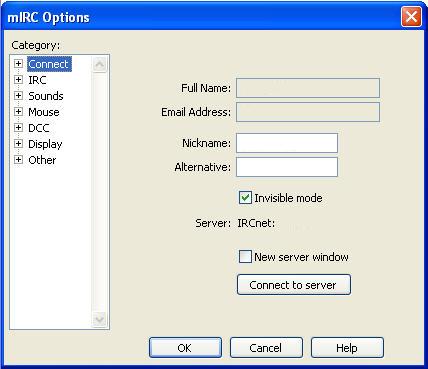Click the category list scroll down arrow
The height and width of the screenshot is (369, 428).
tap(99, 320)
